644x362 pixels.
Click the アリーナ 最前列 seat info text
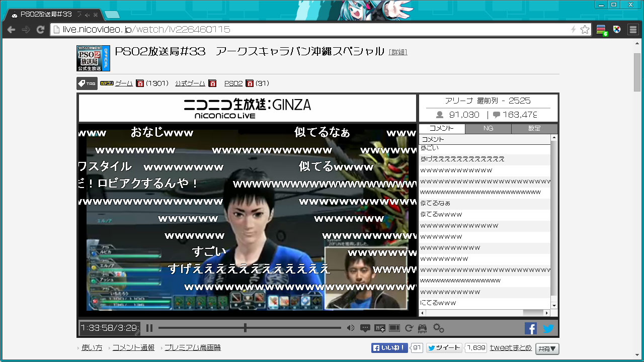pyautogui.click(x=488, y=101)
